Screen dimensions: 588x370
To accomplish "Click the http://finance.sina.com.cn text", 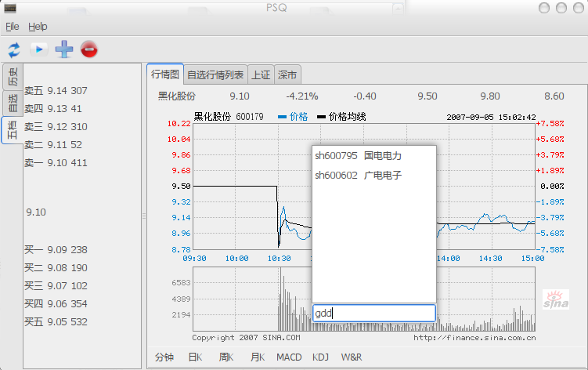I will (474, 338).
